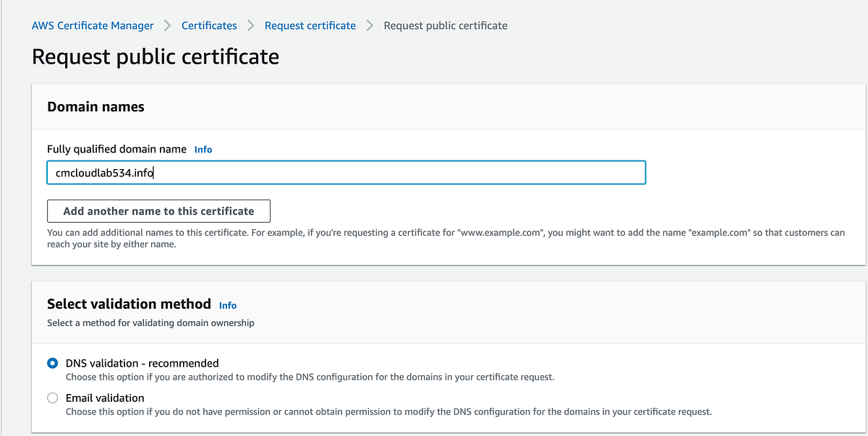
Task: Return to Request certificate via breadcrumb
Action: [310, 25]
